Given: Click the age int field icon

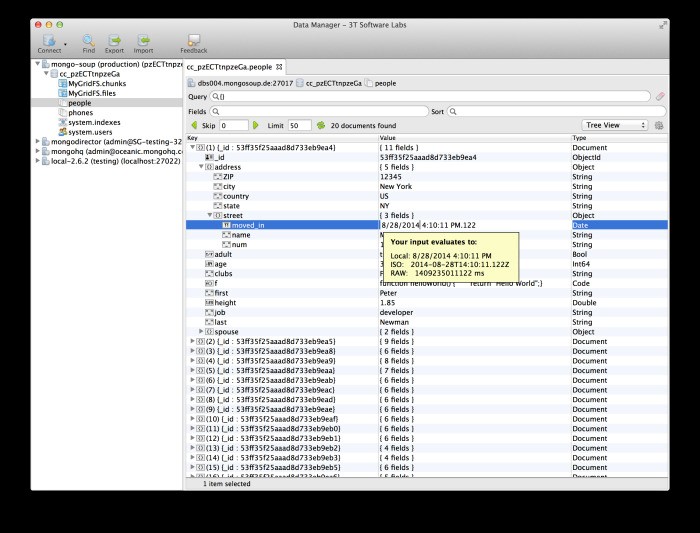Looking at the screenshot, I should click(209, 264).
